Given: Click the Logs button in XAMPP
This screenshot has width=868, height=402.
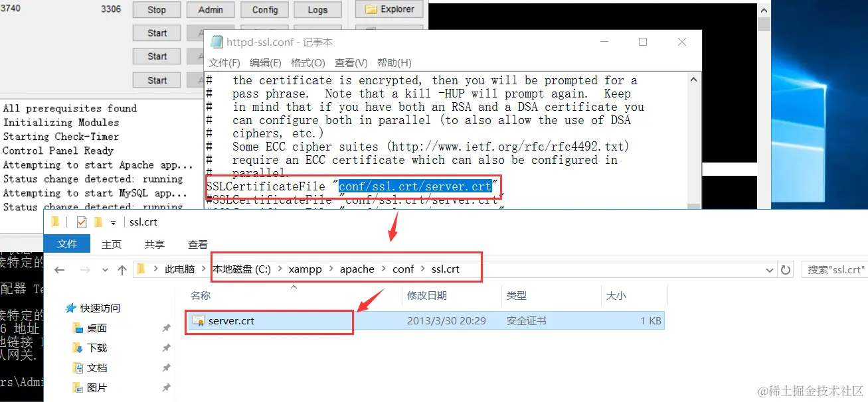Looking at the screenshot, I should (317, 9).
